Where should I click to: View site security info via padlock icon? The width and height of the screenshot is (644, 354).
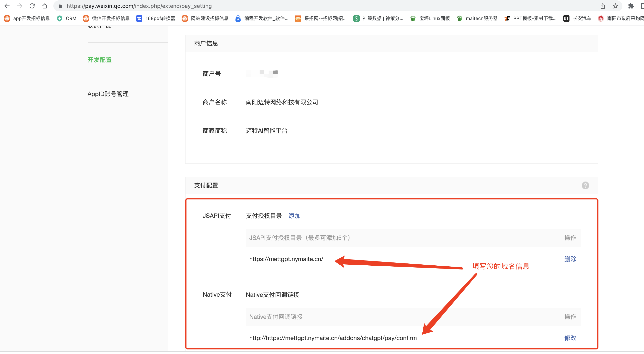(60, 6)
